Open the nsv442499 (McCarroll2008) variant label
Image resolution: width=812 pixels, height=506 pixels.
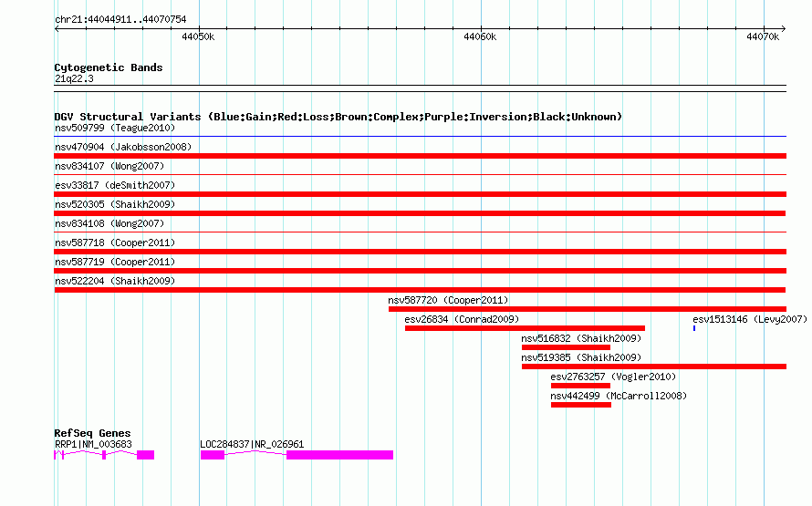tap(619, 396)
